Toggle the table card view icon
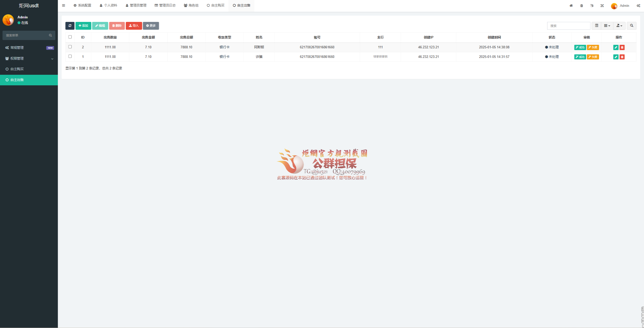The image size is (644, 328). (x=596, y=26)
